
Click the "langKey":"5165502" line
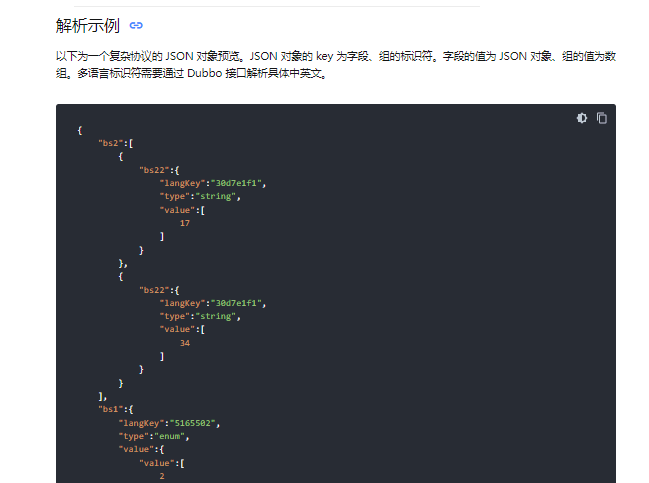pyautogui.click(x=169, y=423)
